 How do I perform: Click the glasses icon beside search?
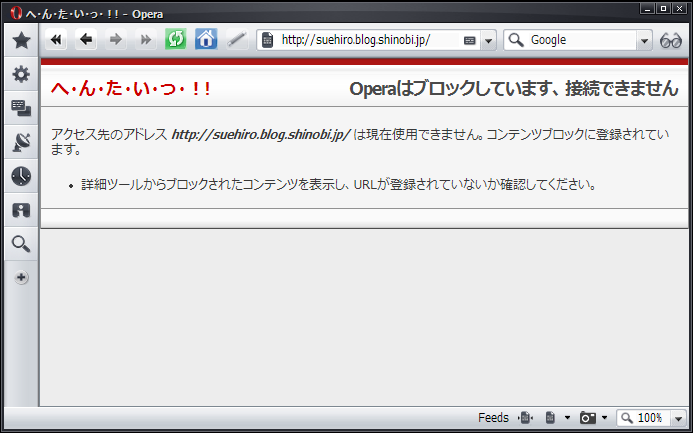(670, 40)
